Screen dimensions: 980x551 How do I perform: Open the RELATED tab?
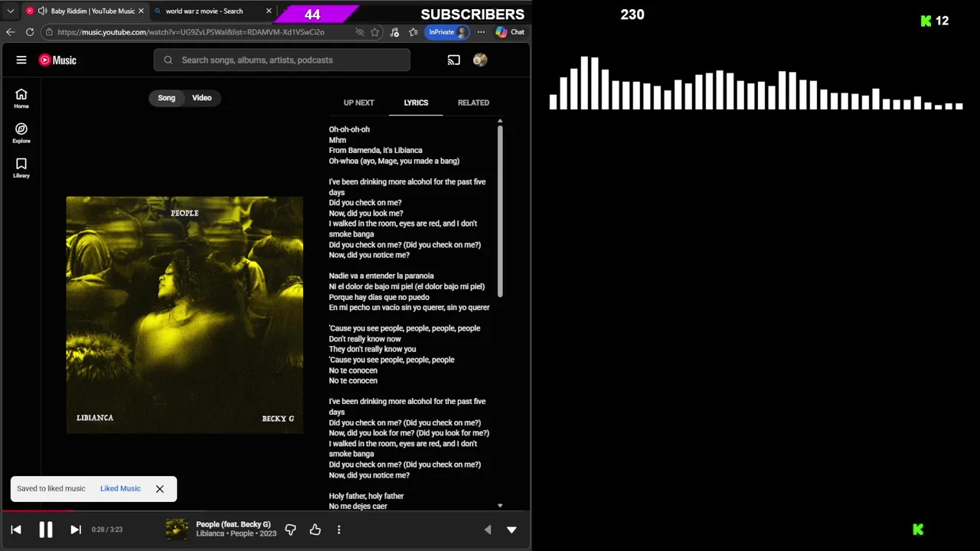pyautogui.click(x=473, y=103)
